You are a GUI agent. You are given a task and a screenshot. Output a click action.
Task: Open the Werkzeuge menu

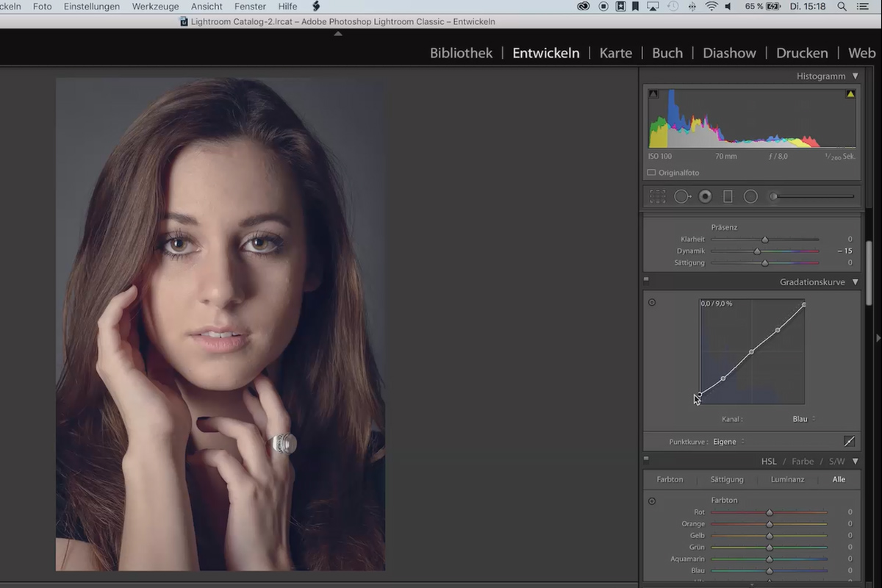(x=156, y=7)
